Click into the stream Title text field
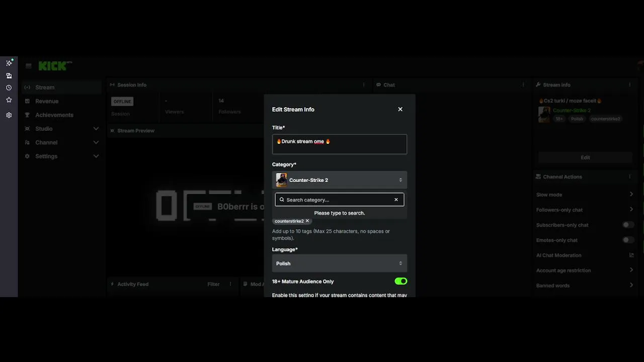The image size is (644, 362). pos(340,144)
